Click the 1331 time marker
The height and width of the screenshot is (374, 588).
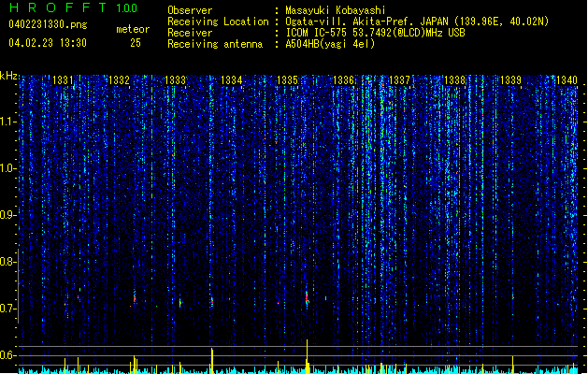tap(63, 79)
